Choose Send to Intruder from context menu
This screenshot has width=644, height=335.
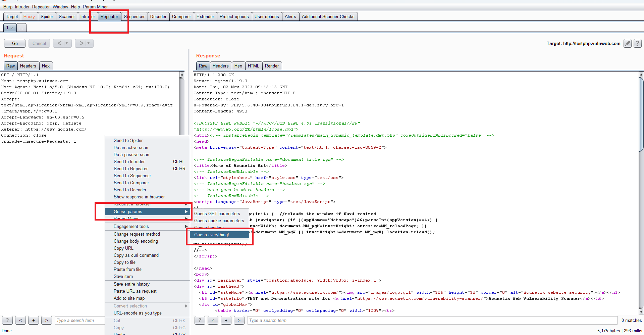coord(148,161)
